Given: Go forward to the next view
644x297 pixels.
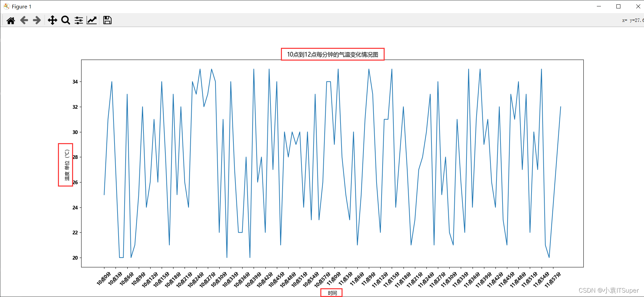Looking at the screenshot, I should tap(37, 20).
